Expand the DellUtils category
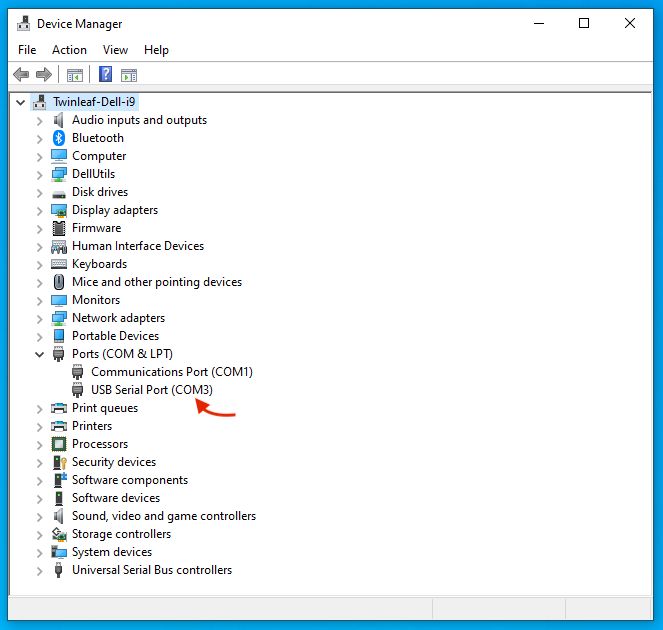This screenshot has width=663, height=630. [x=39, y=175]
